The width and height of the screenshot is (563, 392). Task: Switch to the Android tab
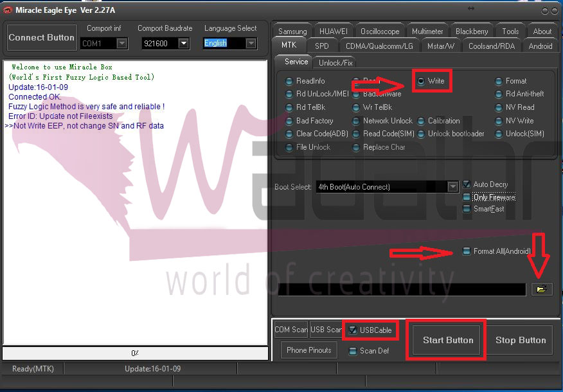(x=541, y=46)
